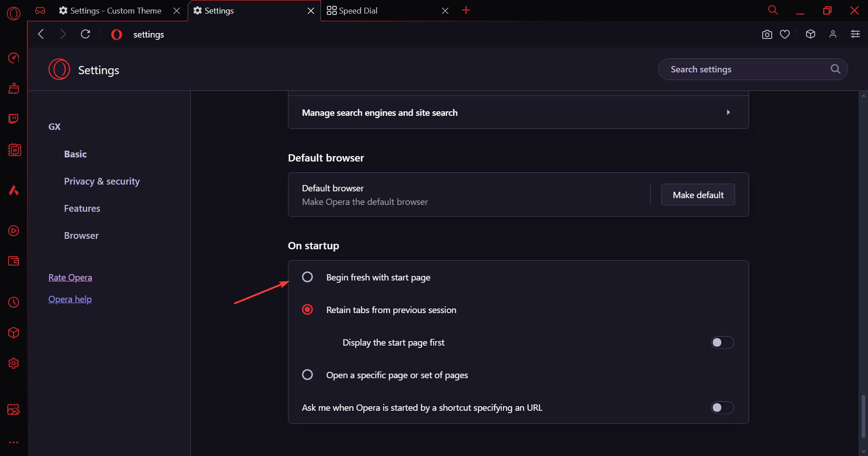868x456 pixels.
Task: Open extensions cube in address bar
Action: pyautogui.click(x=811, y=34)
